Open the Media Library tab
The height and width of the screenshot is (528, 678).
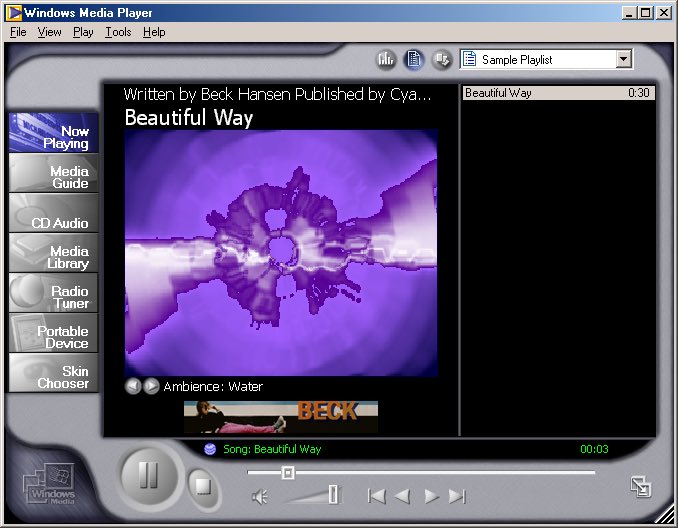pos(53,253)
